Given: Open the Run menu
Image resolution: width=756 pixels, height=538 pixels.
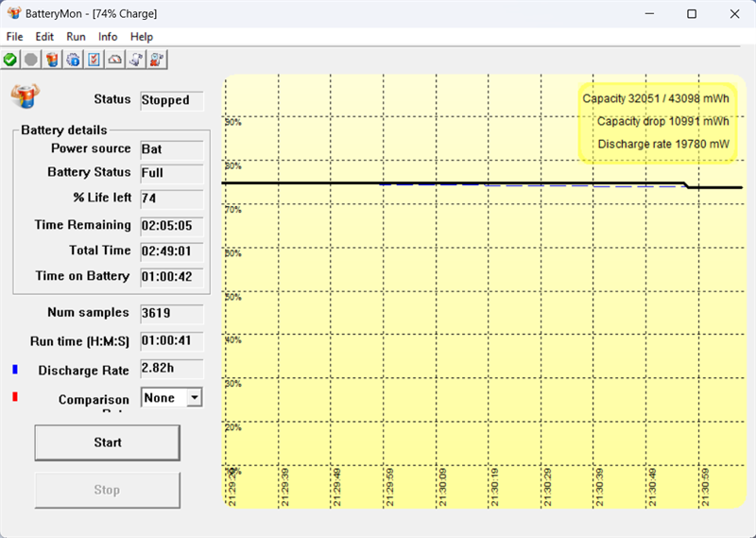Looking at the screenshot, I should point(76,37).
